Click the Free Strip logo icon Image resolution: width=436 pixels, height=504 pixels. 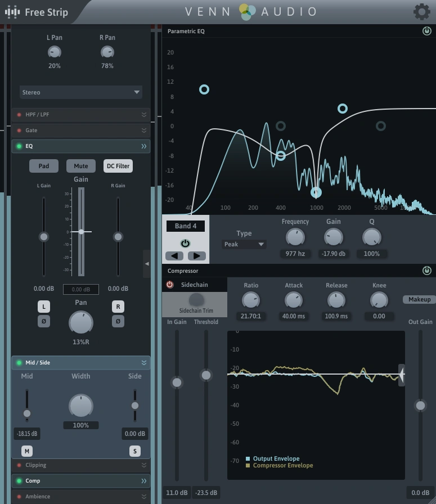click(x=12, y=12)
